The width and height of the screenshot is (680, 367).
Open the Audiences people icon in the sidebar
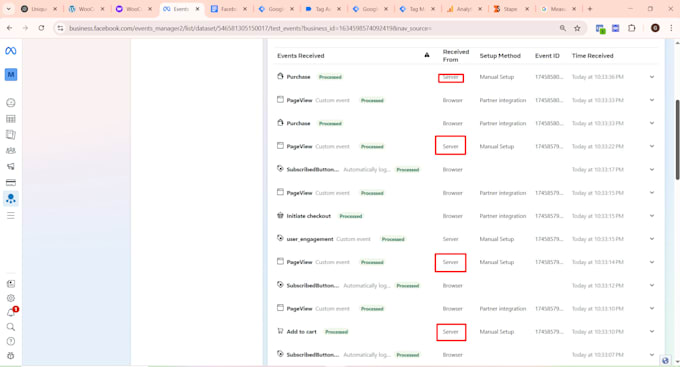11,151
